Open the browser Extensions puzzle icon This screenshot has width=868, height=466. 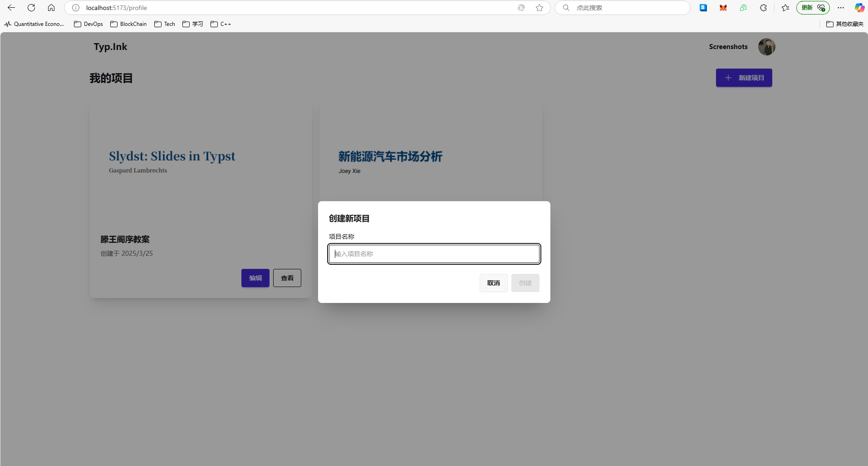click(763, 8)
